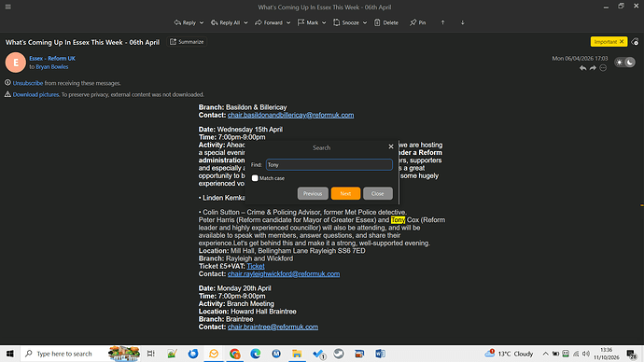Click the Mark flag button
This screenshot has height=362, width=644.
308,22
